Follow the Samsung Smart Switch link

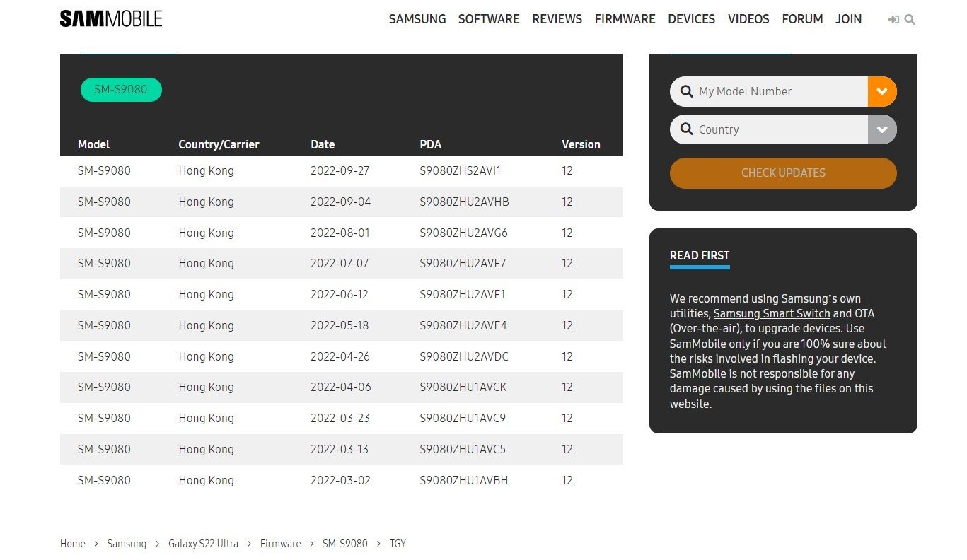pyautogui.click(x=772, y=313)
